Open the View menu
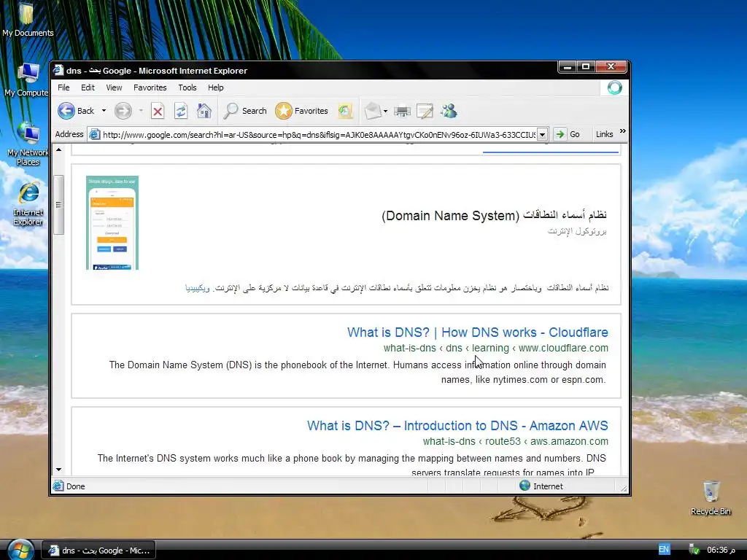The width and height of the screenshot is (747, 560). pos(114,87)
